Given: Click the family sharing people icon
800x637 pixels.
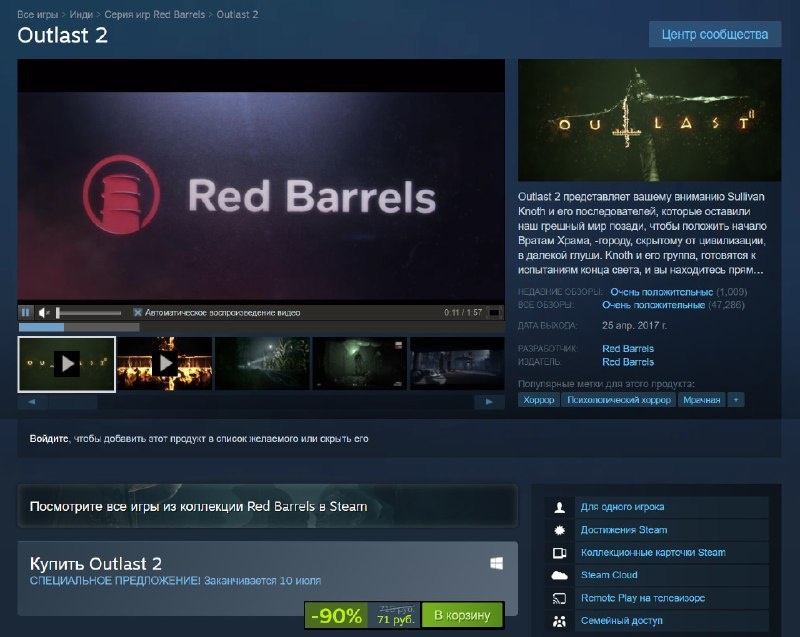Looking at the screenshot, I should pos(559,621).
